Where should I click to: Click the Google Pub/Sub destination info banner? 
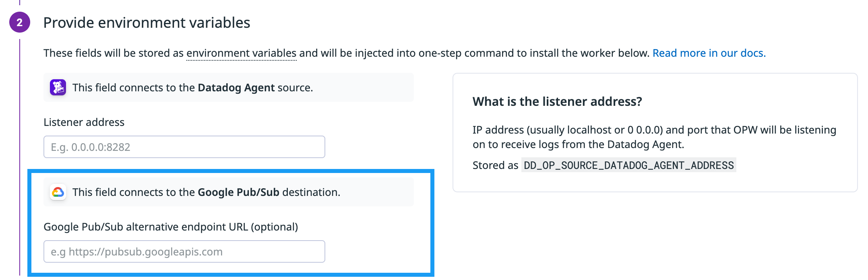click(x=229, y=192)
